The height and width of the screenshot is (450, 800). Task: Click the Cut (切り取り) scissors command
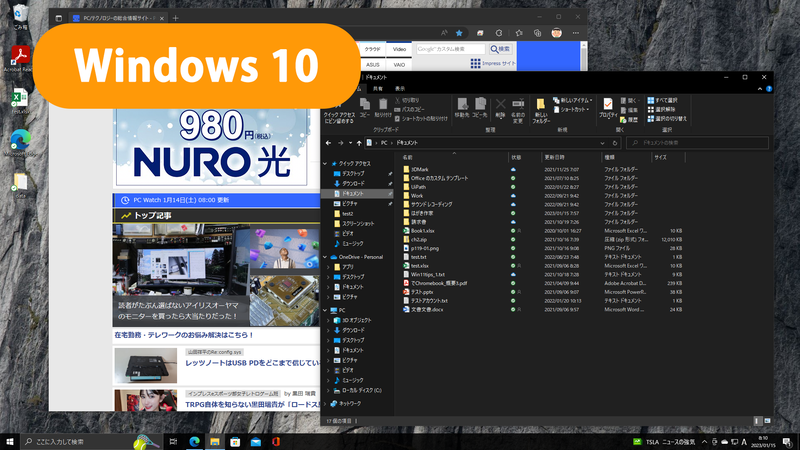(x=407, y=101)
